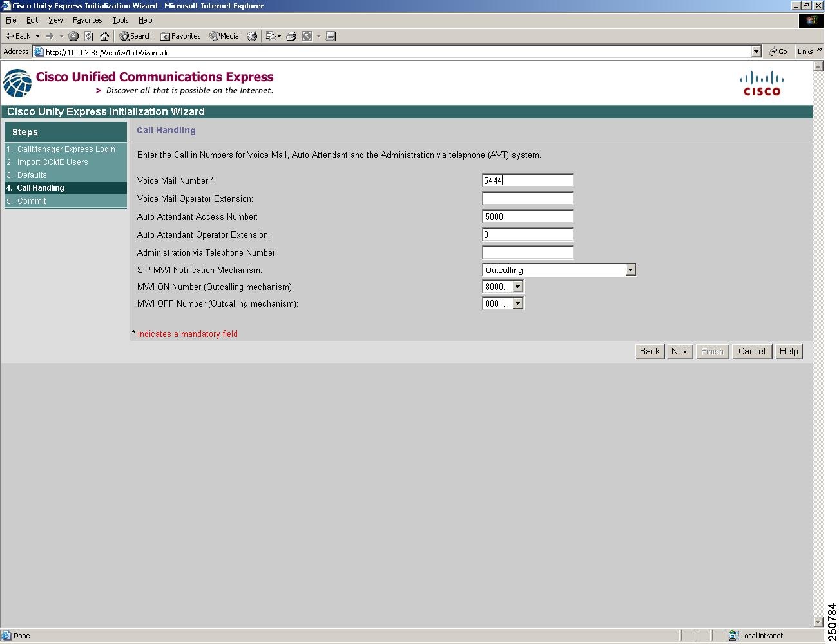839x644 pixels.
Task: Refresh the page with Refresh icon
Action: 89,36
